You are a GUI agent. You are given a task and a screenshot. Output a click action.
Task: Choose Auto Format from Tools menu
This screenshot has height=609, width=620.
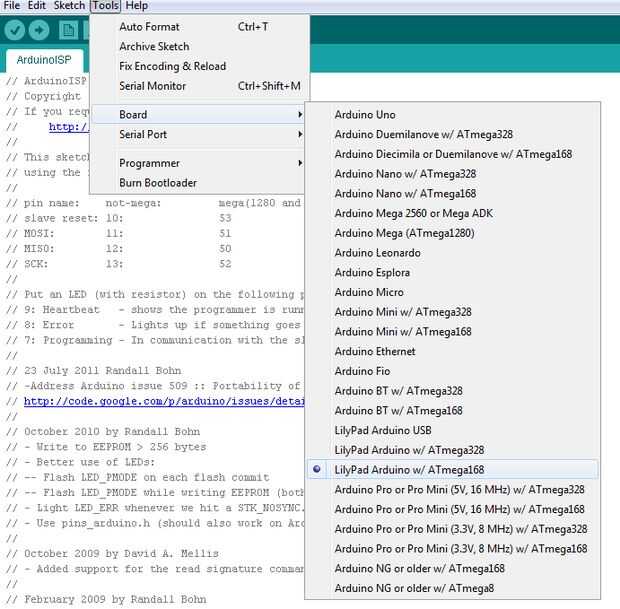point(198,27)
